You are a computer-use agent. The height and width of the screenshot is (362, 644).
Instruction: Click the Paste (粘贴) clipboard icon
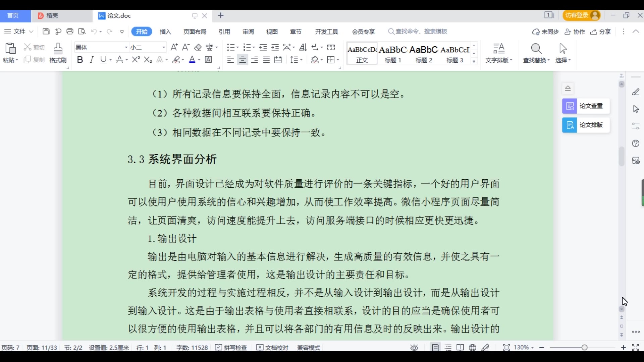click(x=10, y=49)
